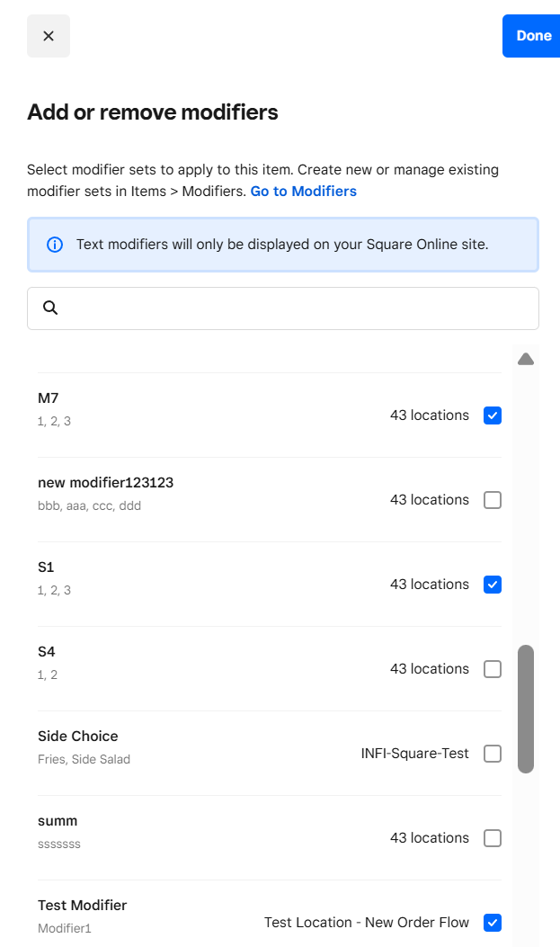Click the new modifier123123 row label
The height and width of the screenshot is (947, 560).
pos(105,482)
